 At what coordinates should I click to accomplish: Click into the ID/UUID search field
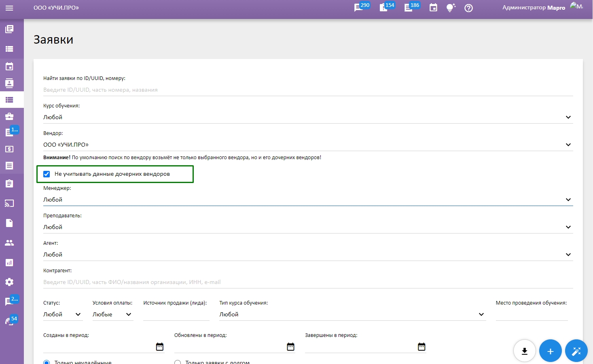tap(308, 90)
